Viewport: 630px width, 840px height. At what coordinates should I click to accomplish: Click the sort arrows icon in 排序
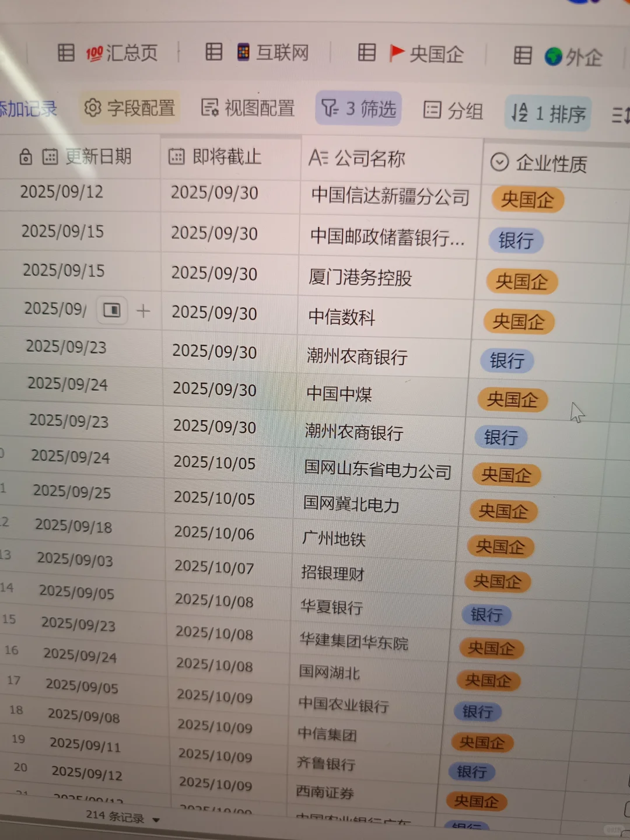click(519, 112)
